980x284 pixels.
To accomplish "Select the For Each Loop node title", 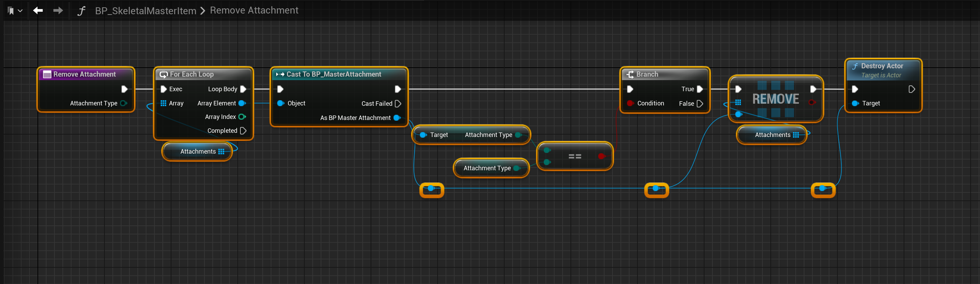I will (x=192, y=74).
